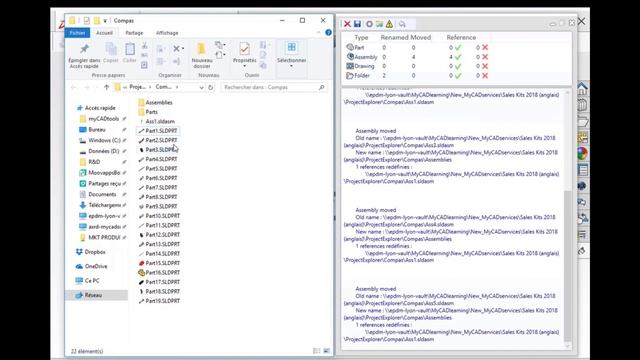The image size is (640, 360).
Task: Click the grayed undo arrow in ProjectExplorer toolbar
Action: (402, 24)
